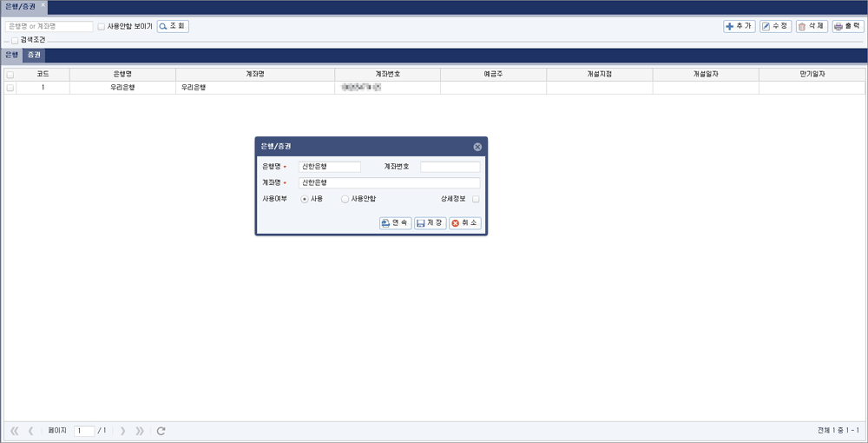Expand the 검색조건 search conditions section
This screenshot has width=868, height=443.
[15, 40]
